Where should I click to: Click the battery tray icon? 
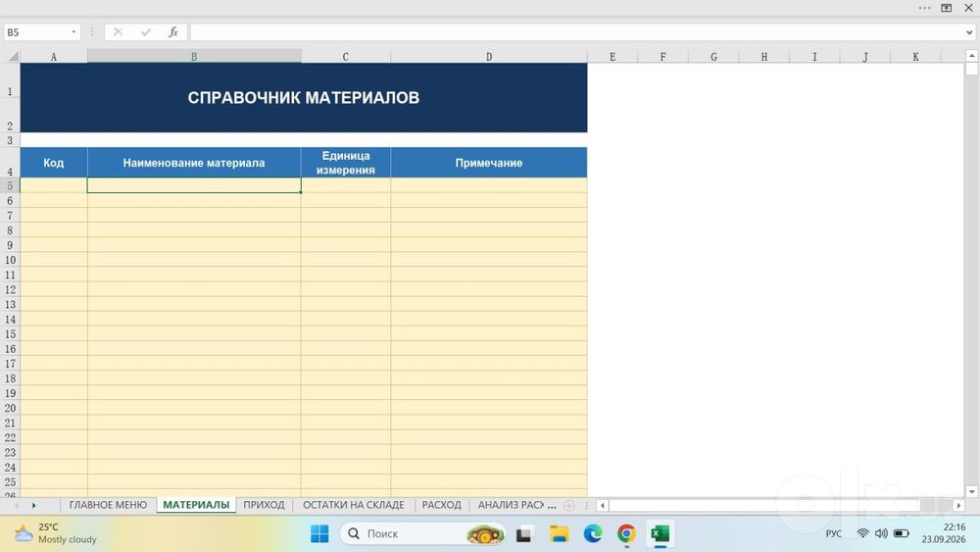point(902,533)
